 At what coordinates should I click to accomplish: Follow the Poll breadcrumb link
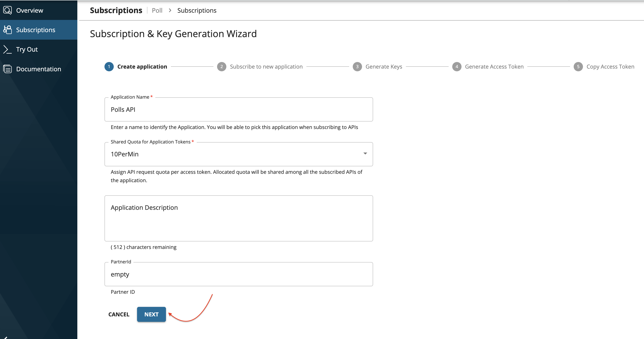pyautogui.click(x=157, y=10)
